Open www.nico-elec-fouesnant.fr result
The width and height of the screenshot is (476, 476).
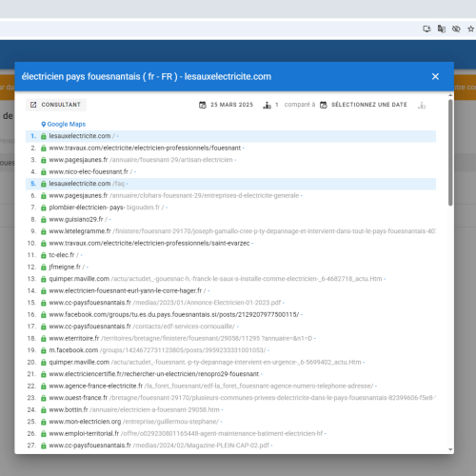(x=89, y=171)
